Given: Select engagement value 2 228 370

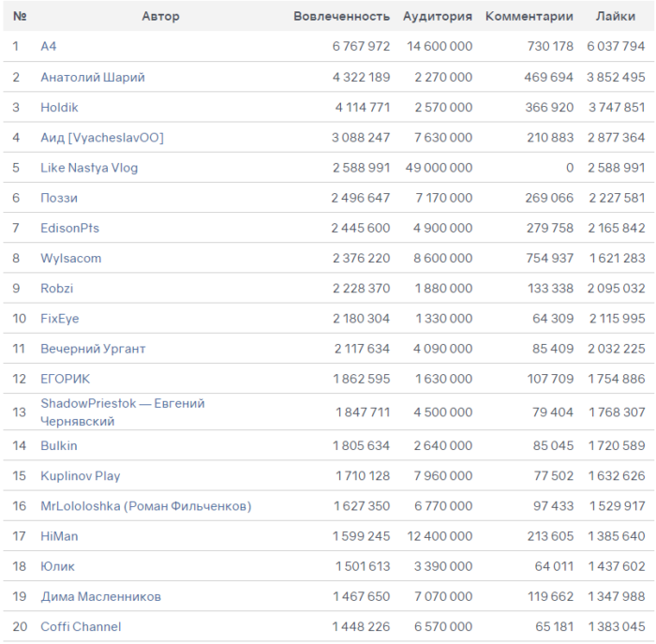Looking at the screenshot, I should 362,288.
